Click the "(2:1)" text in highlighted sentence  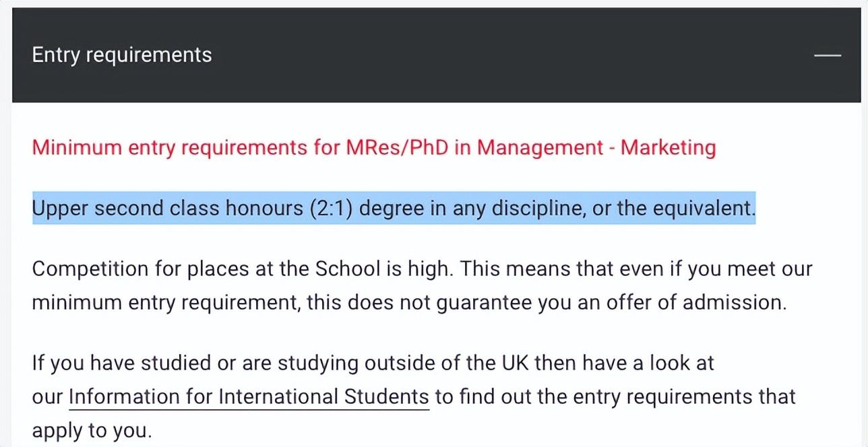(331, 208)
